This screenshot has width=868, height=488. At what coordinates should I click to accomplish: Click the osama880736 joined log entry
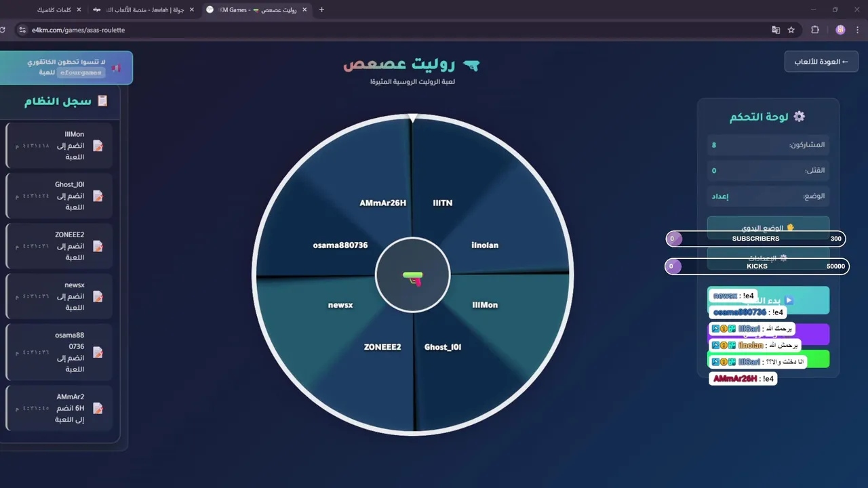(x=59, y=352)
